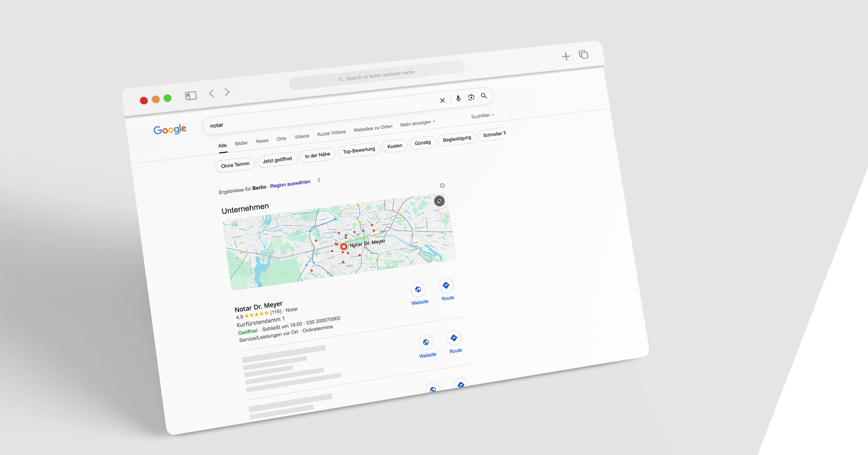Switch to the 'Bilder' results tab
The image size is (868, 455).
click(241, 143)
